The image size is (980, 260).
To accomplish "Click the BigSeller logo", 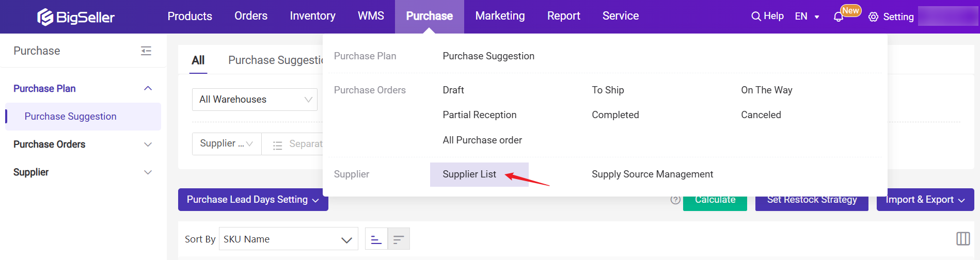I will (76, 17).
